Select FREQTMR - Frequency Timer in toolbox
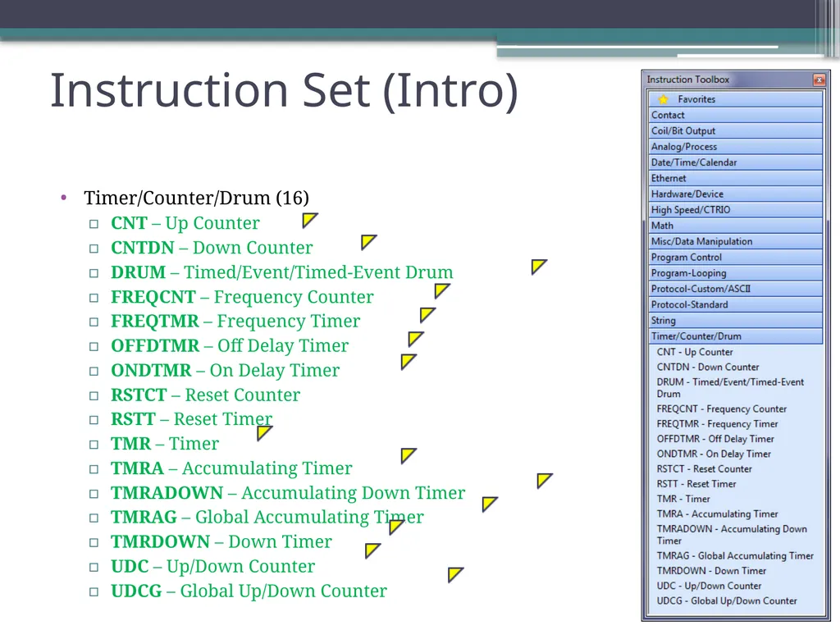 pyautogui.click(x=717, y=424)
